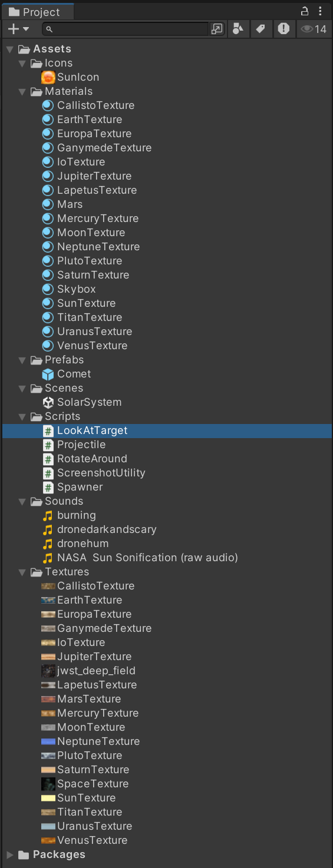Collapse the Textures folder arrow
The width and height of the screenshot is (333, 868).
(x=22, y=572)
